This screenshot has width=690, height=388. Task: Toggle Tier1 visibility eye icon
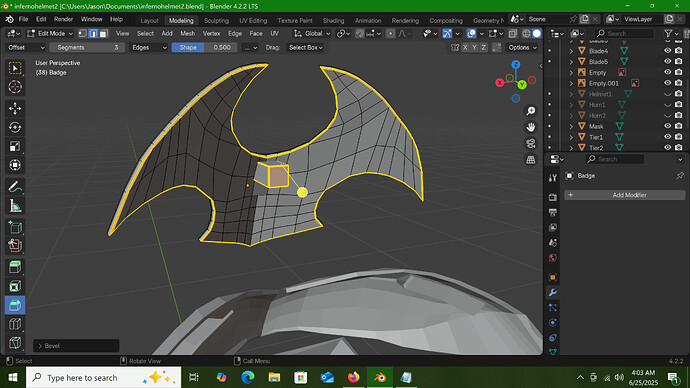point(668,137)
